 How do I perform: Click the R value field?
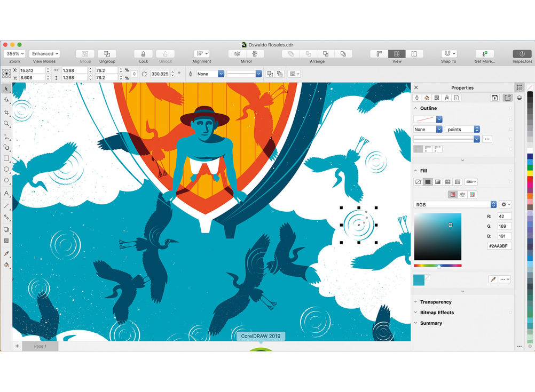[x=504, y=217]
